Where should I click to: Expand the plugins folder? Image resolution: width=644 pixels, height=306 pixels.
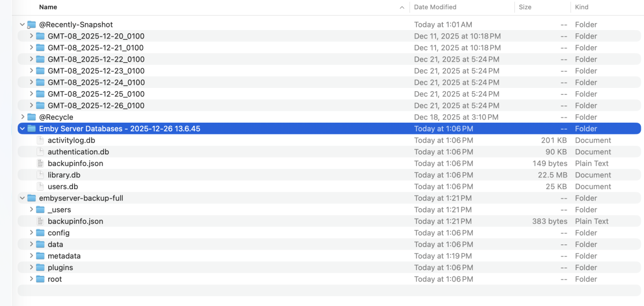click(32, 267)
